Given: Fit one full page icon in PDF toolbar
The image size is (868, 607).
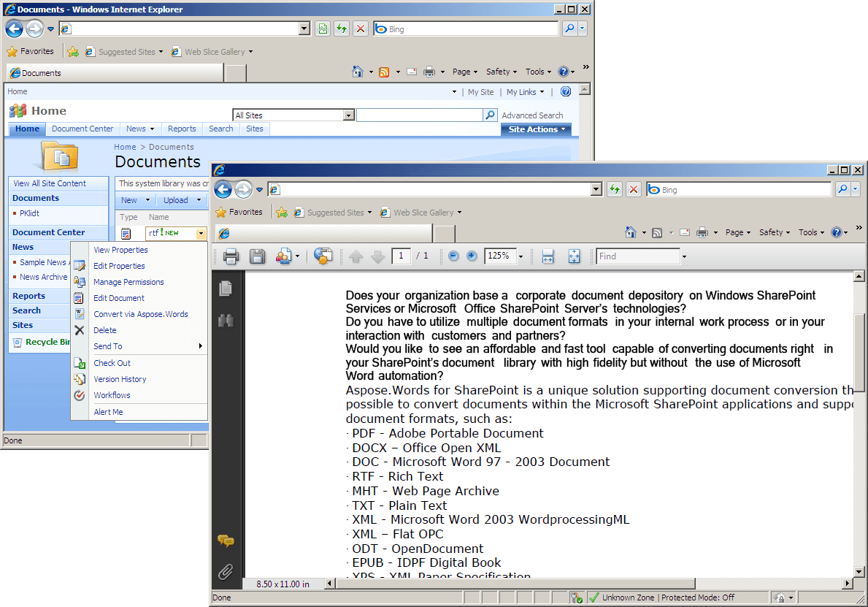Looking at the screenshot, I should (x=574, y=256).
